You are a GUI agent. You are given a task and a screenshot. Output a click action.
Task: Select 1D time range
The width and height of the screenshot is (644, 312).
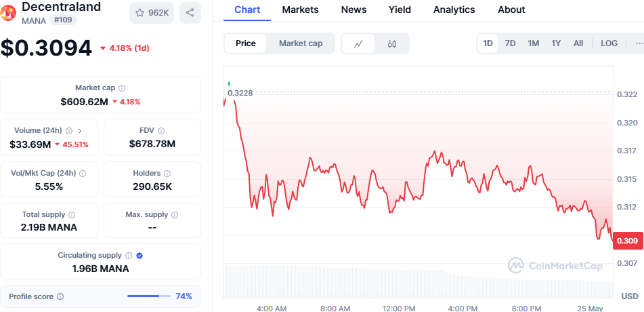(x=488, y=43)
